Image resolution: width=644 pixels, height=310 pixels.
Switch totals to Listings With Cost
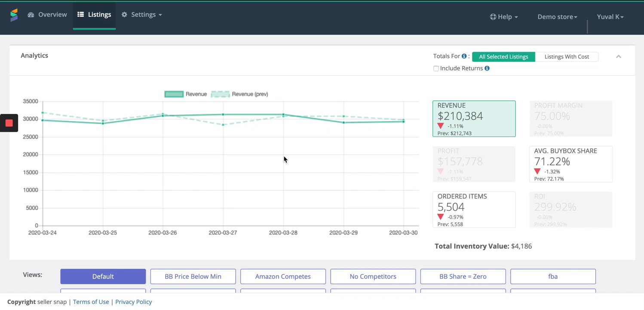[x=567, y=57]
